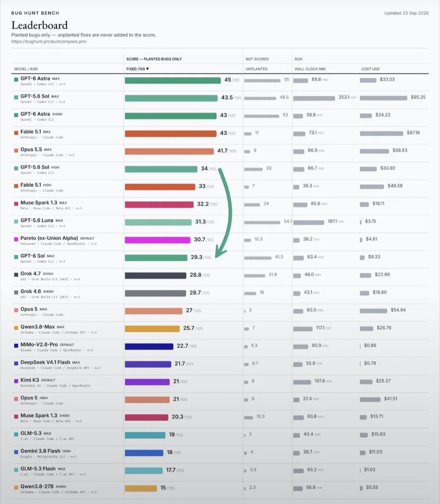Click the $0.78 cost value
Image resolution: width=440 pixels, height=504 pixels.
(370, 363)
